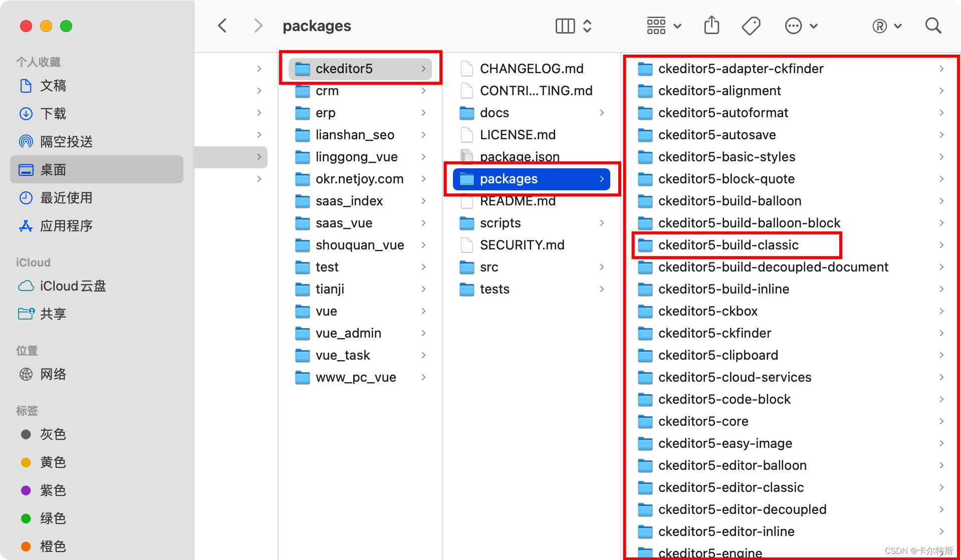Open 应用程序 in the sidebar
Viewport: 961px width, 560px height.
coord(97,226)
